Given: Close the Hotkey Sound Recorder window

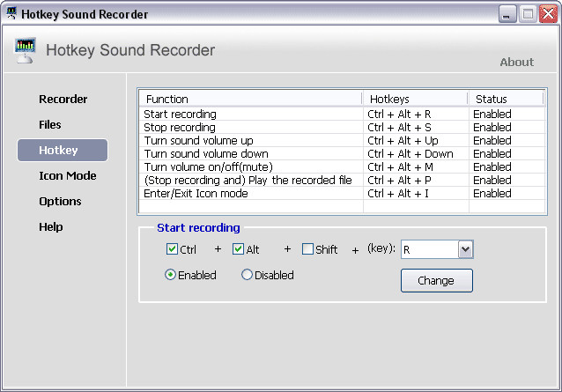Looking at the screenshot, I should click(x=548, y=14).
